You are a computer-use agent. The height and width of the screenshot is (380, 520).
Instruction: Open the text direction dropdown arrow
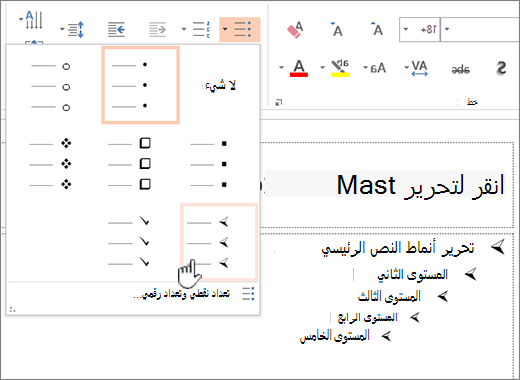(x=21, y=19)
